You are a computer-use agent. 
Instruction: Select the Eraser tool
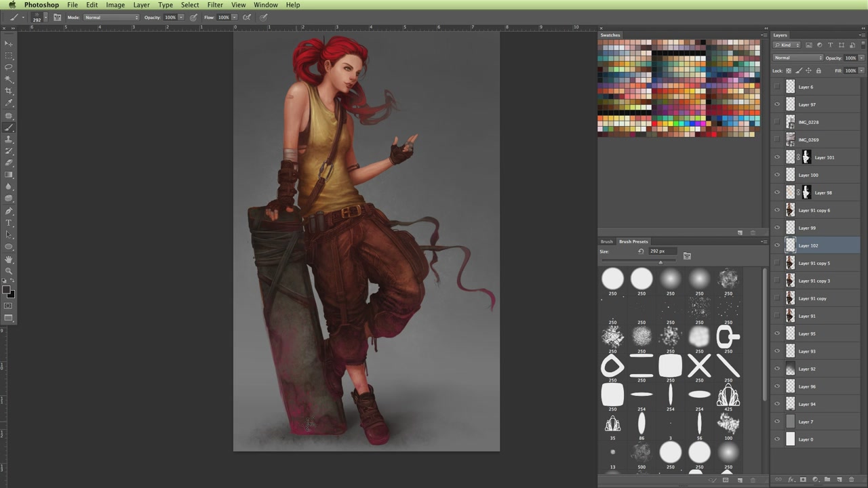9,163
